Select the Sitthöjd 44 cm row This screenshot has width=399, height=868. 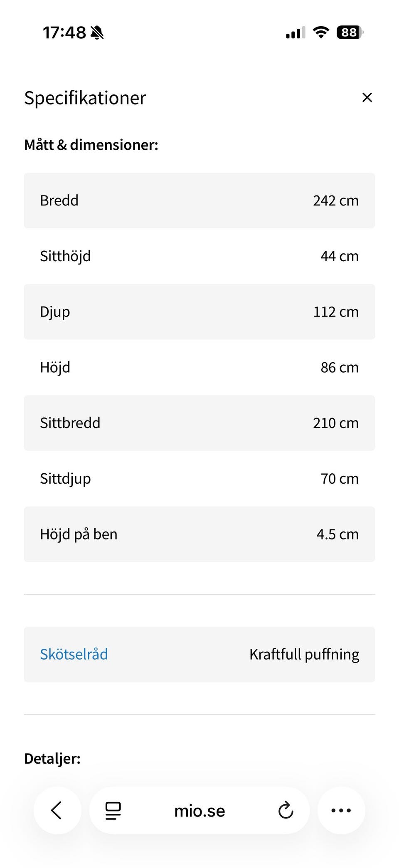(199, 256)
